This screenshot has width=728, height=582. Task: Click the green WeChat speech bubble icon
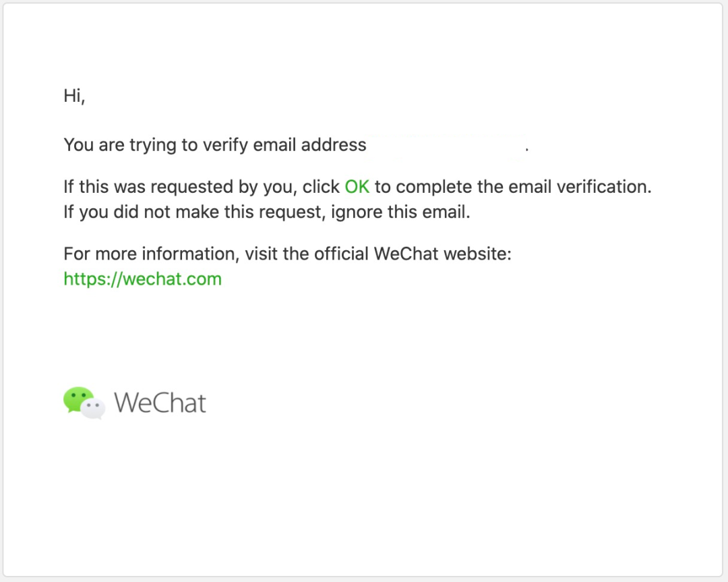[78, 399]
